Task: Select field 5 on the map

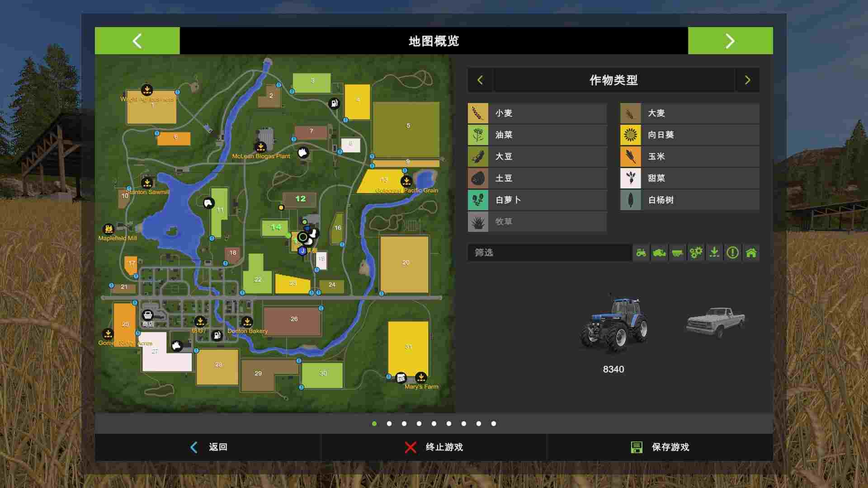Action: tap(406, 130)
